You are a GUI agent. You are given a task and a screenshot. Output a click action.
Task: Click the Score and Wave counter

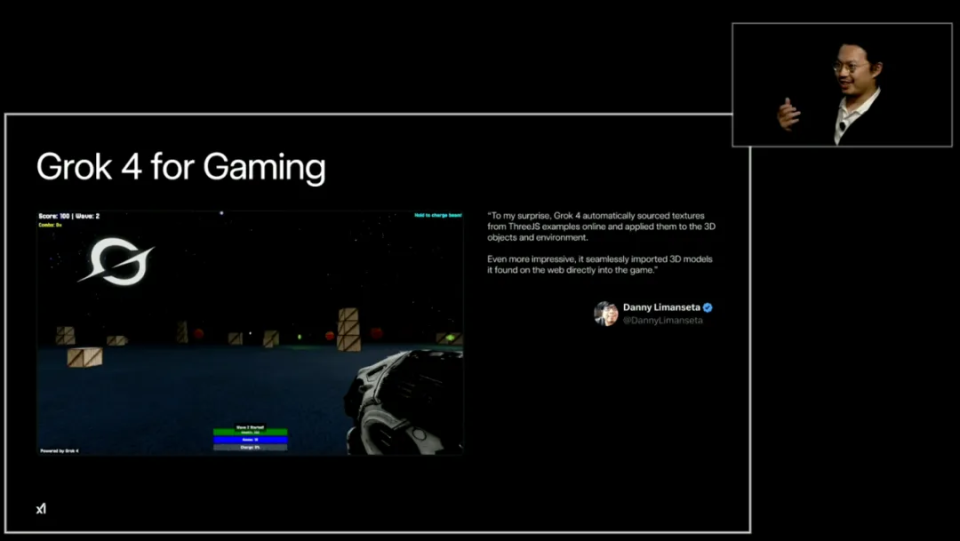pos(69,216)
